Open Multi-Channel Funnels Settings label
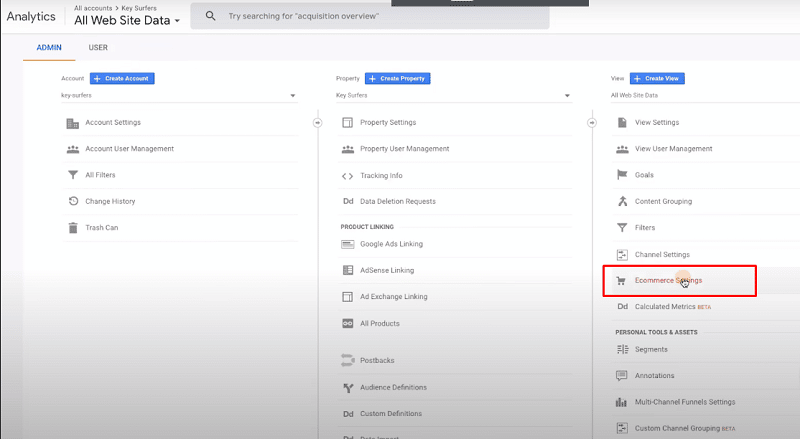The width and height of the screenshot is (800, 439). [685, 402]
